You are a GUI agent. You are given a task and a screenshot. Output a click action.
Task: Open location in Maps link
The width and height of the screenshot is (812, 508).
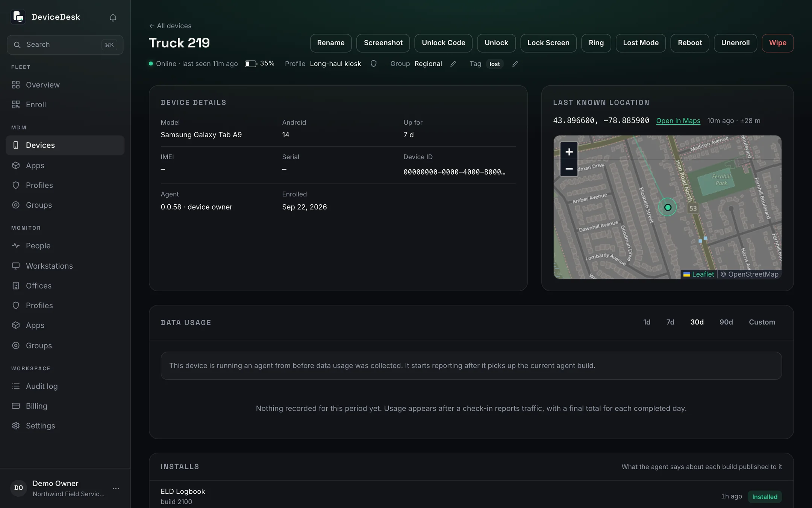pyautogui.click(x=678, y=121)
